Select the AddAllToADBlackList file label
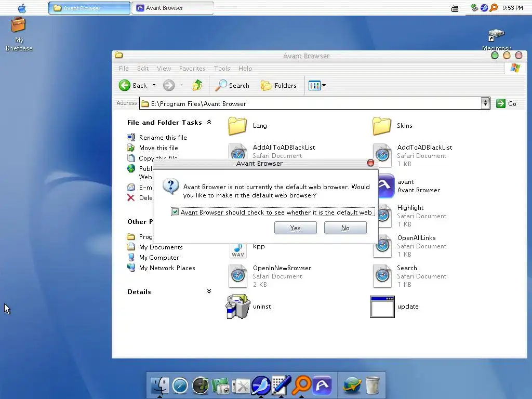This screenshot has height=399, width=532. 284,147
